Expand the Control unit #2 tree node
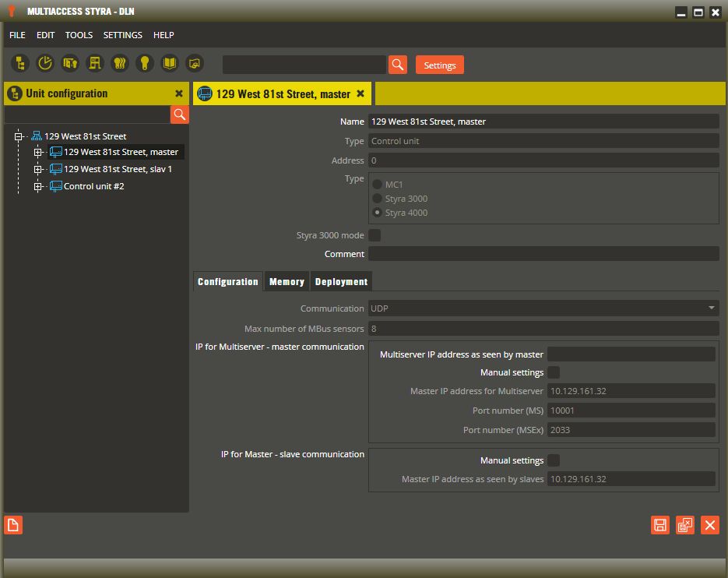 pos(38,186)
